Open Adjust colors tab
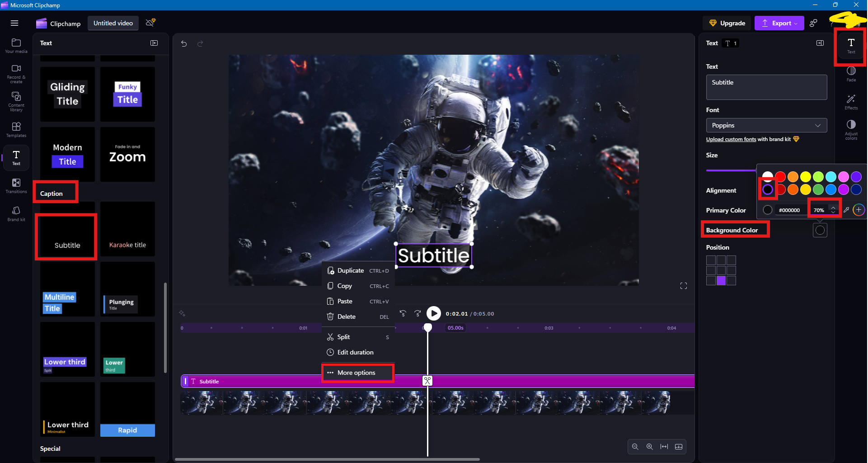This screenshot has height=463, width=868. 851,130
